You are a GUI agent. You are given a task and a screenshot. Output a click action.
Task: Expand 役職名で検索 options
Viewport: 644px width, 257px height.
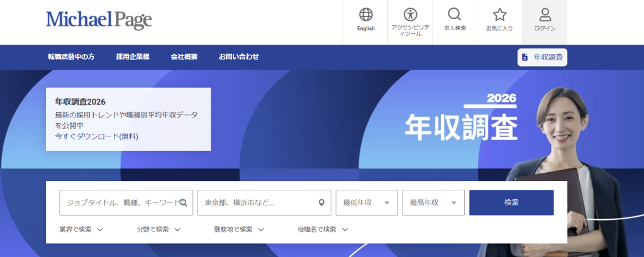click(x=323, y=229)
